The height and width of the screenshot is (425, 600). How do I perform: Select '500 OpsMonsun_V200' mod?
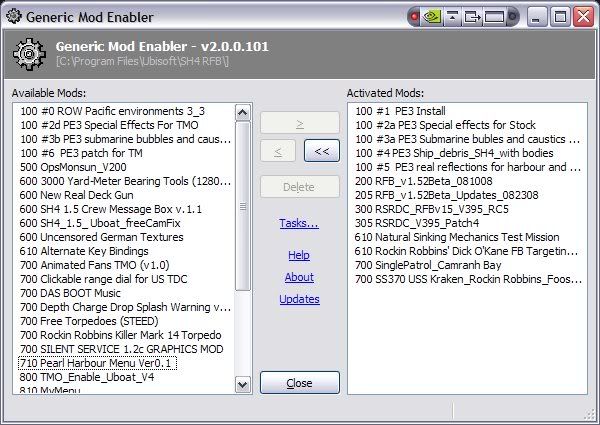[73, 167]
